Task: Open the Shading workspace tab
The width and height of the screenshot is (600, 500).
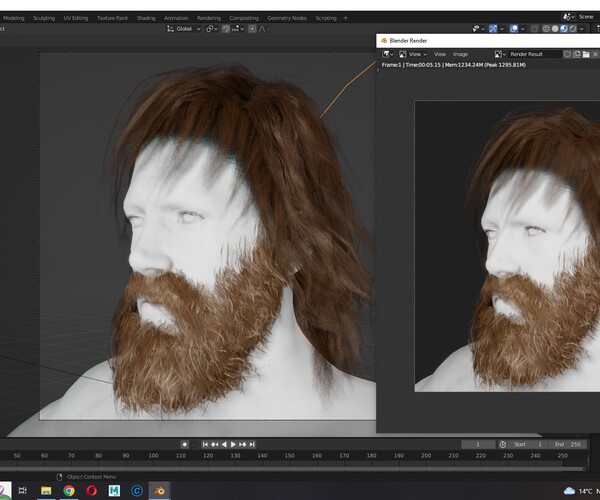Action: [146, 18]
